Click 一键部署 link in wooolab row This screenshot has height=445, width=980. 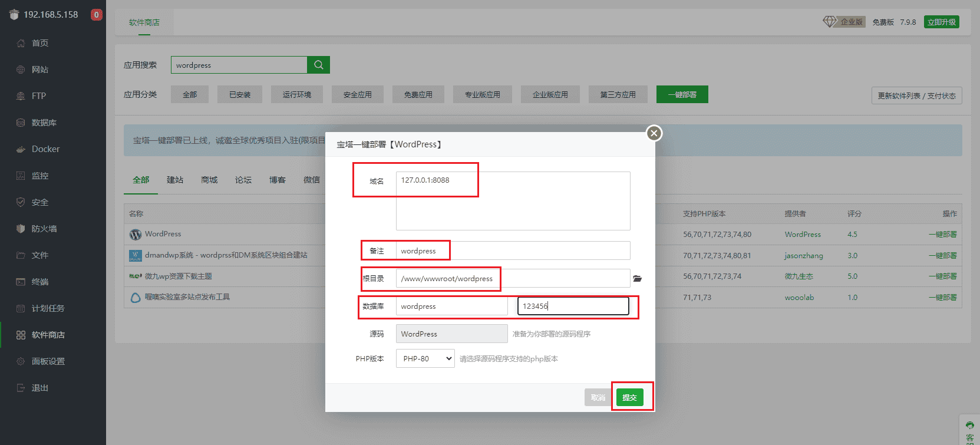[x=943, y=297]
